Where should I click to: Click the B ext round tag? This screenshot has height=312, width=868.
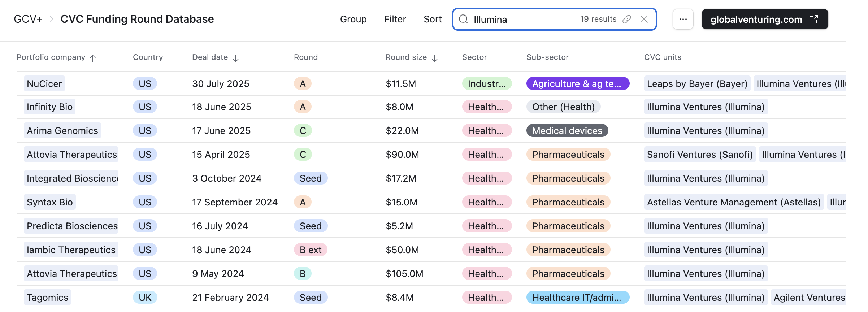311,250
